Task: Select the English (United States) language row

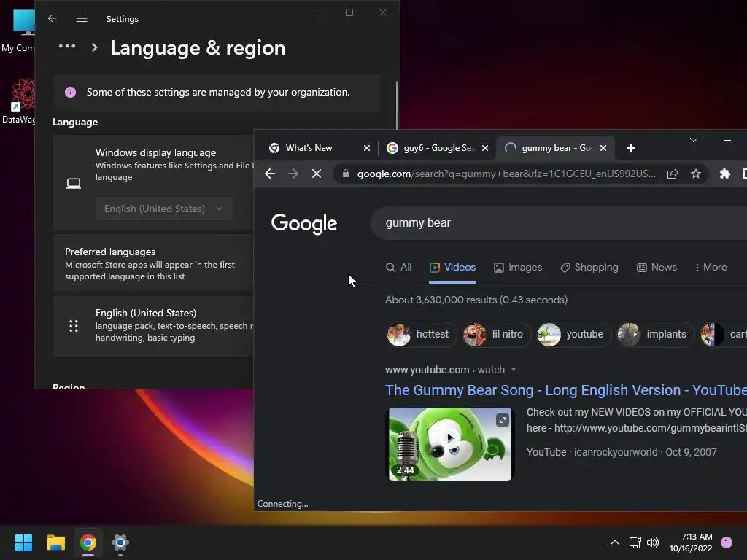Action: [153, 326]
